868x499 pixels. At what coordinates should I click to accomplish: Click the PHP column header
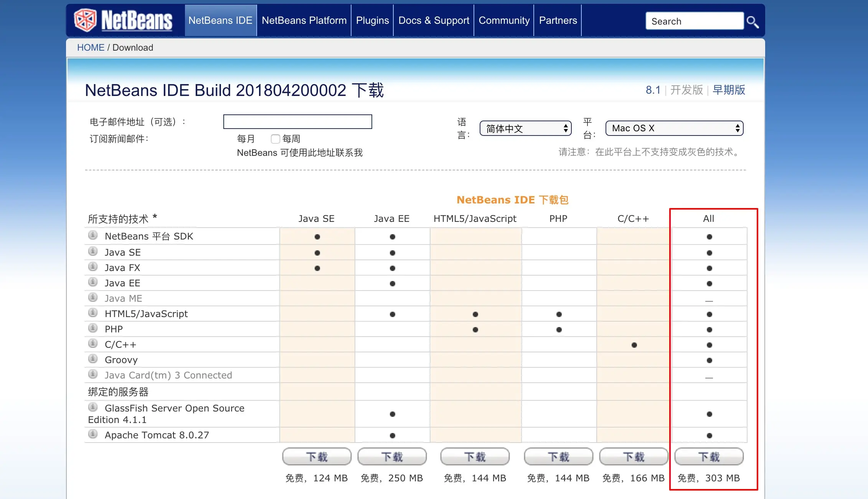click(558, 219)
